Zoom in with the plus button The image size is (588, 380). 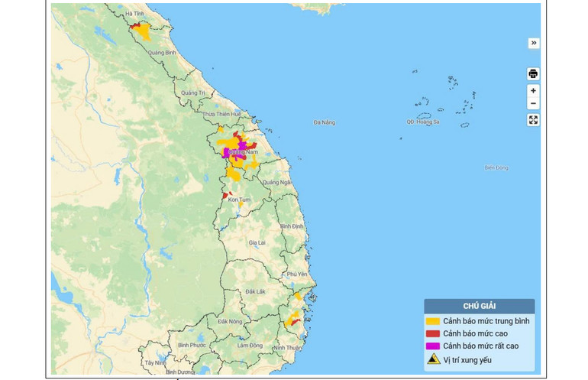tap(533, 91)
